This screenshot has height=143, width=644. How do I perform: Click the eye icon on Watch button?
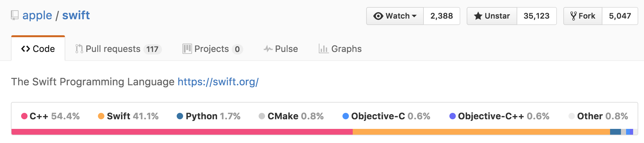tap(378, 16)
